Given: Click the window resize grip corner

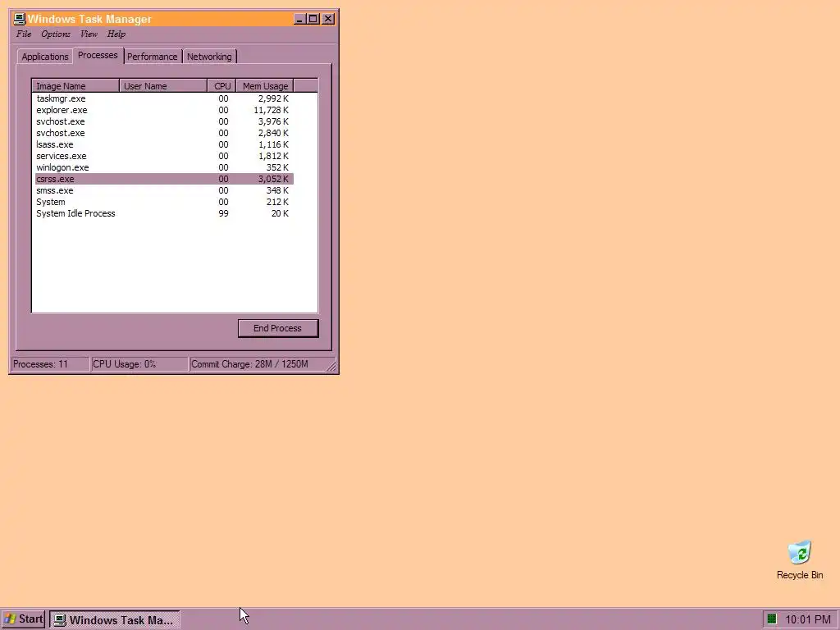Looking at the screenshot, I should pos(331,367).
